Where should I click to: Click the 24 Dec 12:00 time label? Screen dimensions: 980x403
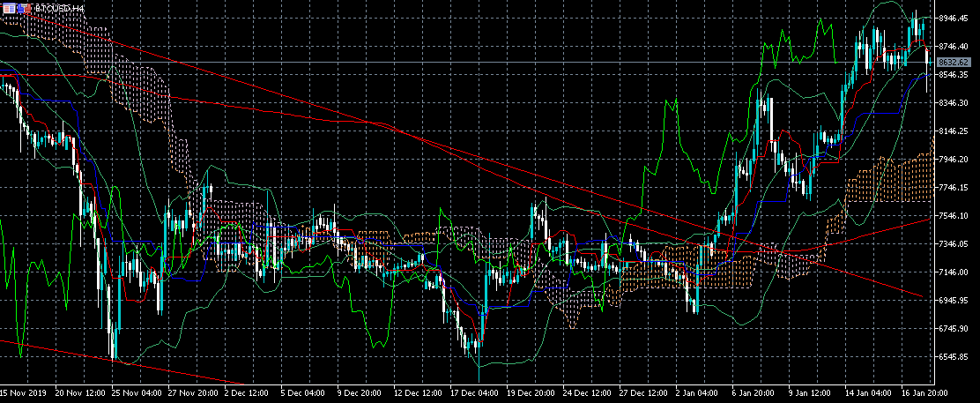click(585, 393)
